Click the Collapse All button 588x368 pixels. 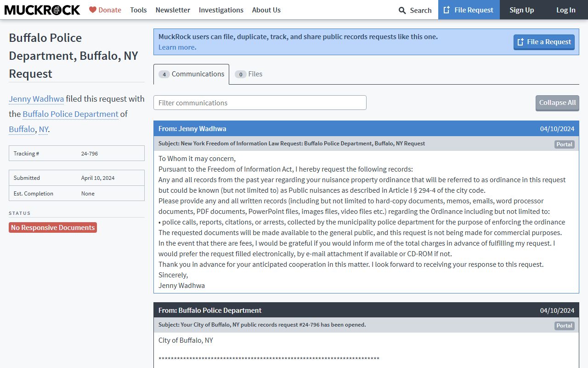click(x=557, y=103)
